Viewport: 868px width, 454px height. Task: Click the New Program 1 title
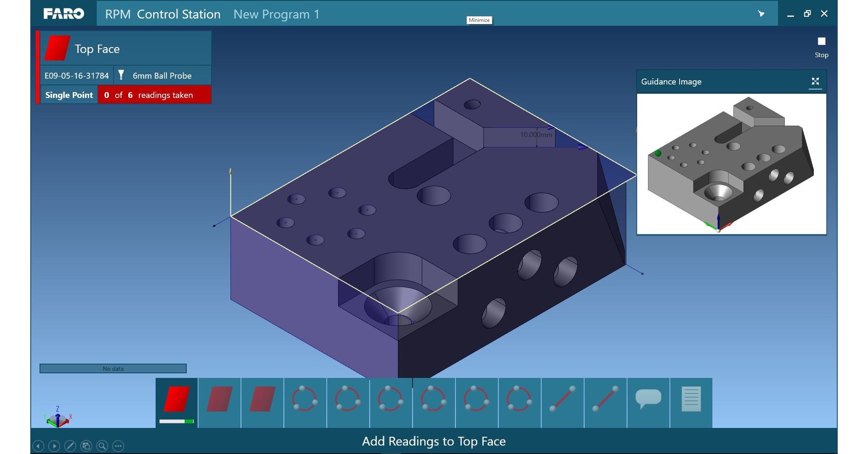[x=277, y=14]
